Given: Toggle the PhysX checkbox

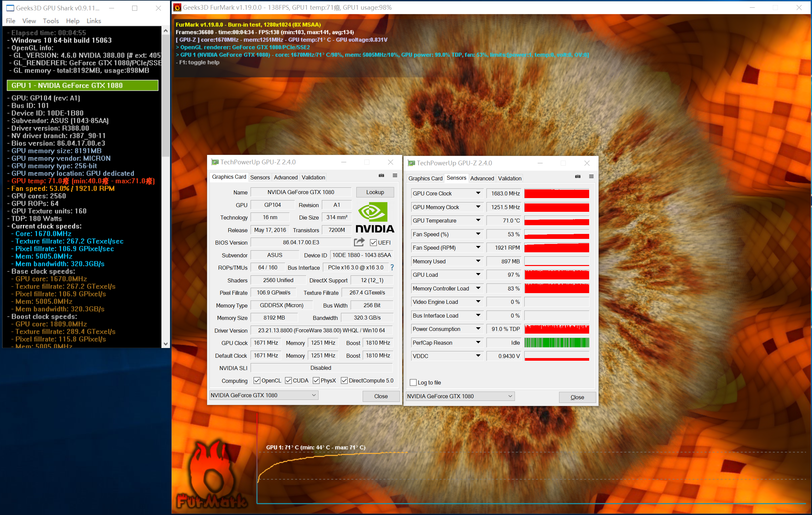Looking at the screenshot, I should [x=316, y=380].
